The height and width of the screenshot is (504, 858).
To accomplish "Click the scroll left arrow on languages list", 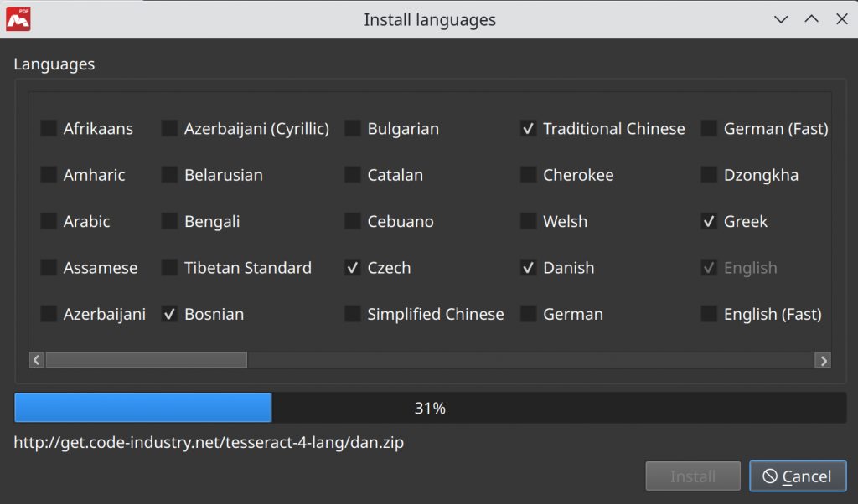I will click(37, 360).
